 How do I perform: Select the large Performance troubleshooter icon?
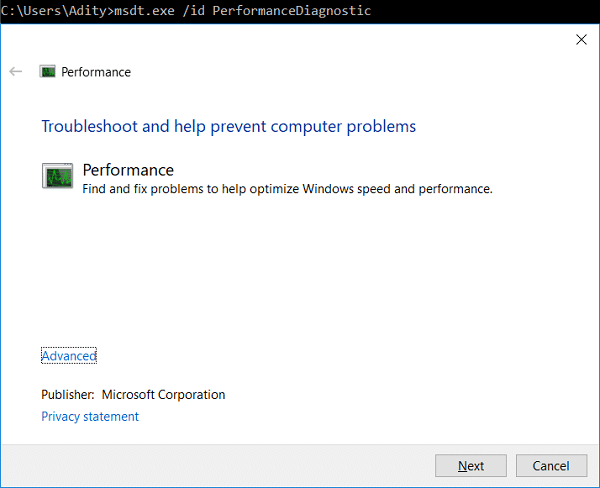(57, 177)
